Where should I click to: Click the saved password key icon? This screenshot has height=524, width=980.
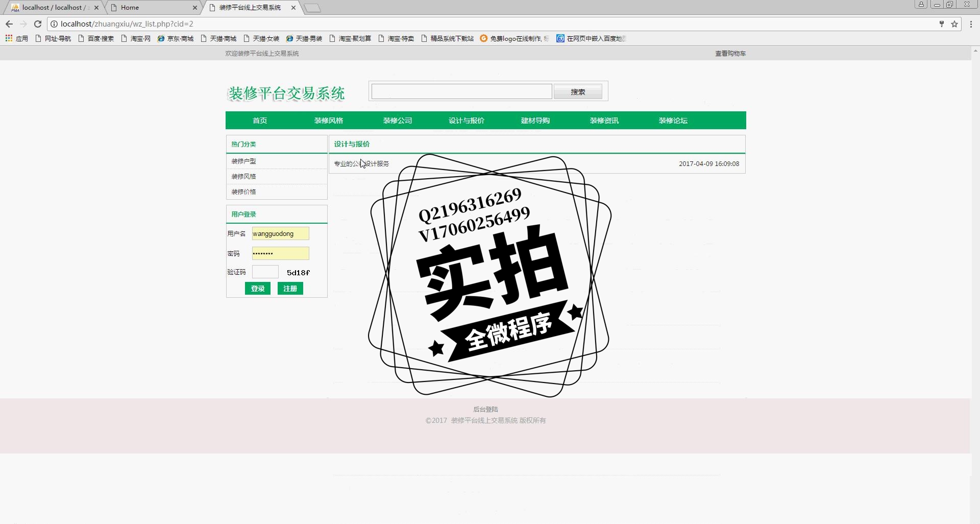coord(942,24)
